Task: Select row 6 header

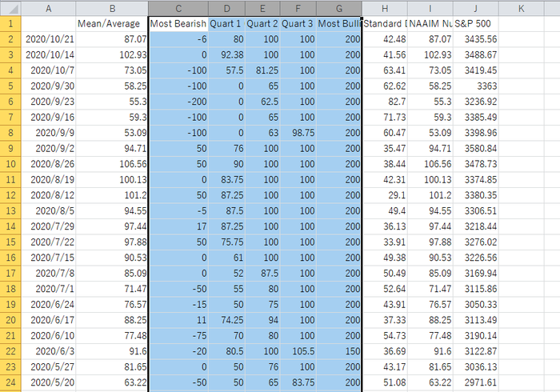Action: (x=10, y=102)
